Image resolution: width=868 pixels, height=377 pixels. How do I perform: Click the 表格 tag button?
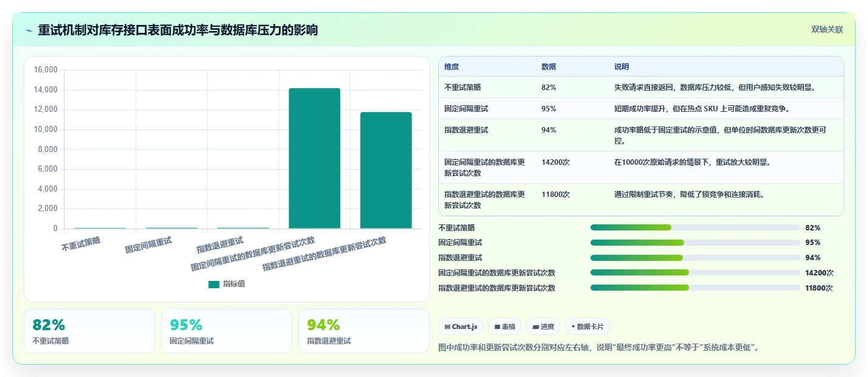[505, 327]
